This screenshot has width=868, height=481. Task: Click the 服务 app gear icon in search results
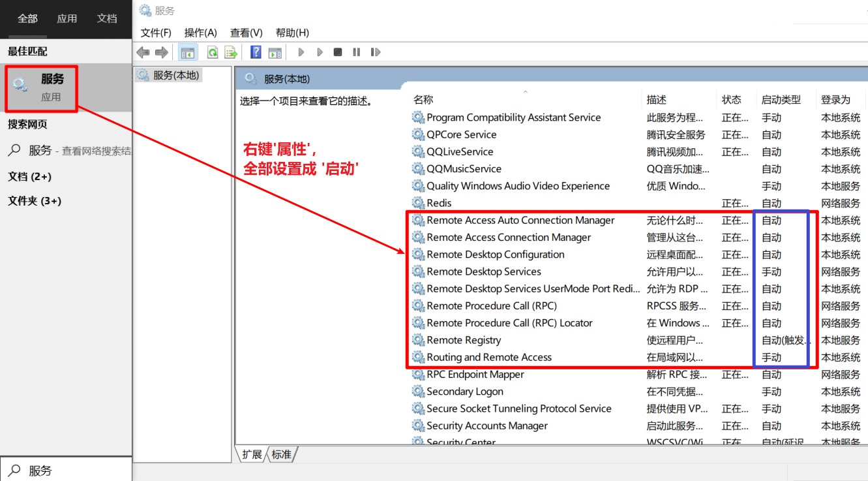[20, 85]
